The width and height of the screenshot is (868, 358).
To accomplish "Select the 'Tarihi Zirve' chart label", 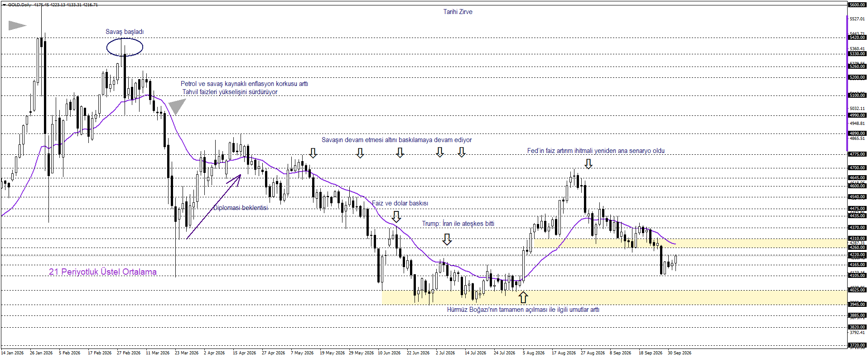I will click(458, 12).
